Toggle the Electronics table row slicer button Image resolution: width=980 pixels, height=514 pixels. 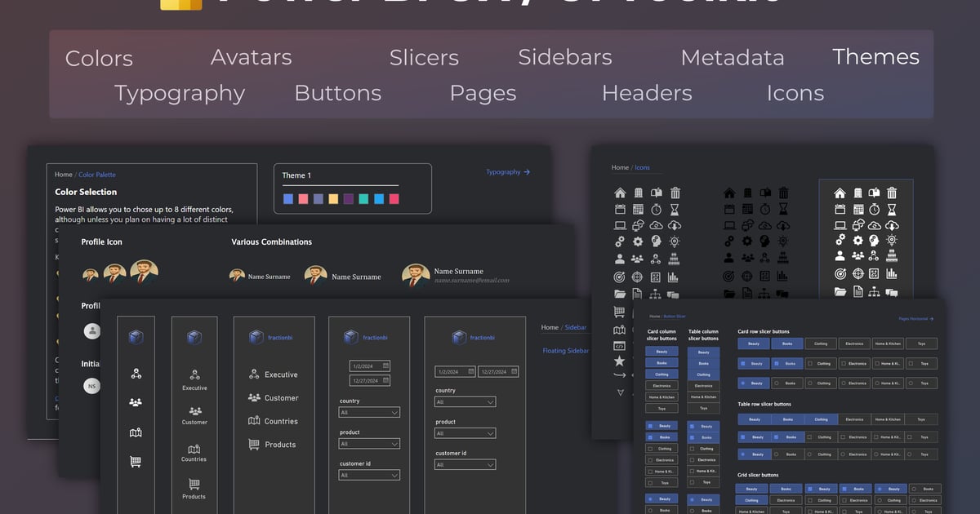point(854,419)
